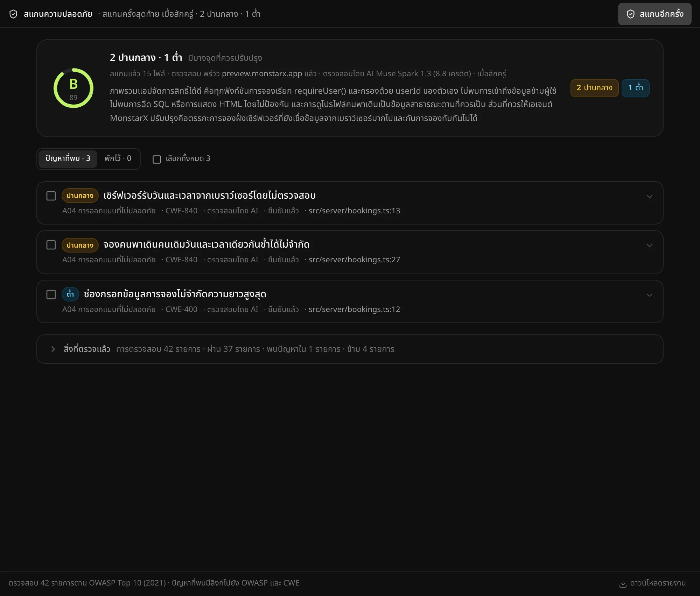Check the box for bookings.ts:27 issue
Viewport: 700px width, 596px height.
51,245
